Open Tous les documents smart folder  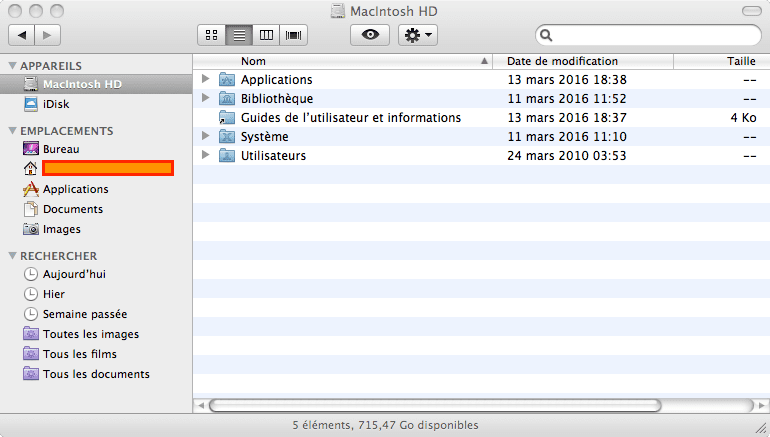coord(96,374)
